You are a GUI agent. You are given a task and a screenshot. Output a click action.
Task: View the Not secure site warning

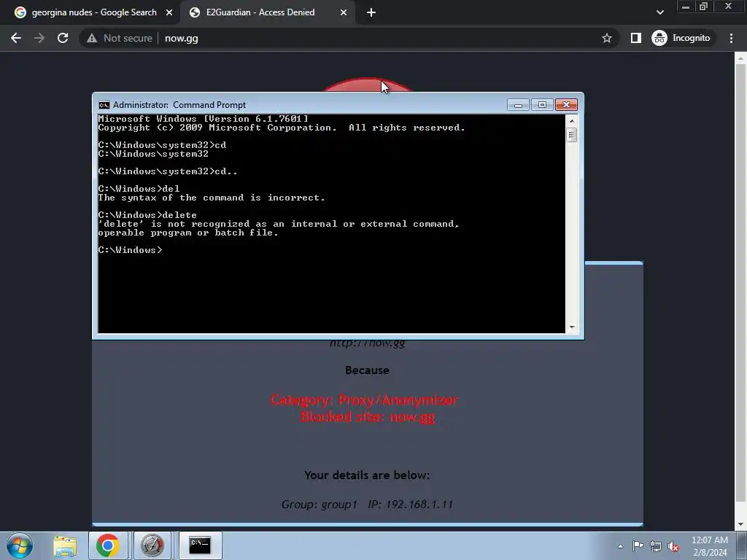click(119, 38)
